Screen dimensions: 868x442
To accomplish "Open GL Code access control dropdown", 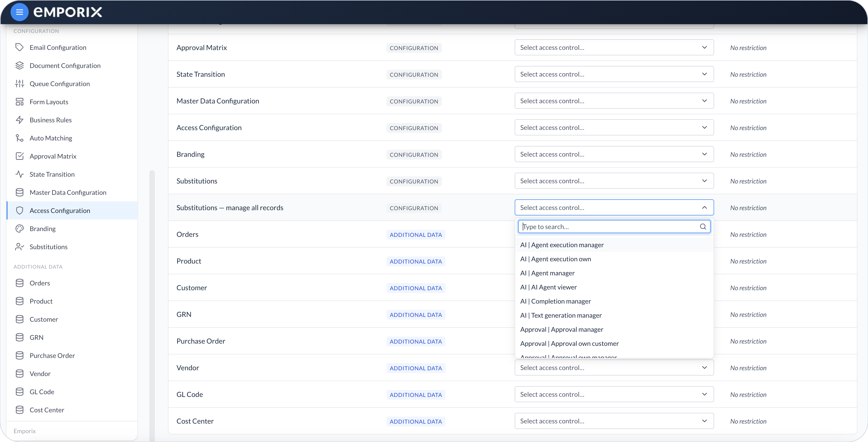I will pos(614,394).
